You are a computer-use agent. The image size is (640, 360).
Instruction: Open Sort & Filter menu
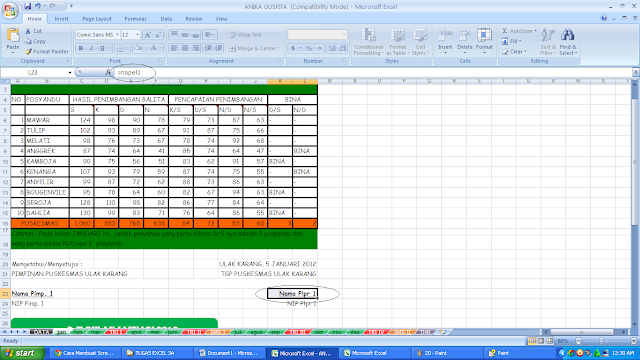tap(547, 42)
